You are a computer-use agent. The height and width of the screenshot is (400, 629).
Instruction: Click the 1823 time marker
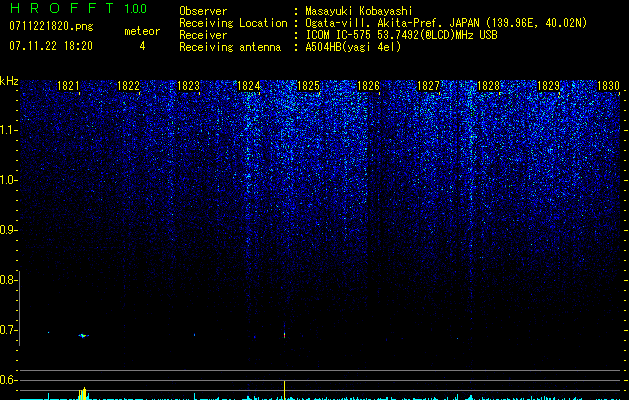coord(188,86)
